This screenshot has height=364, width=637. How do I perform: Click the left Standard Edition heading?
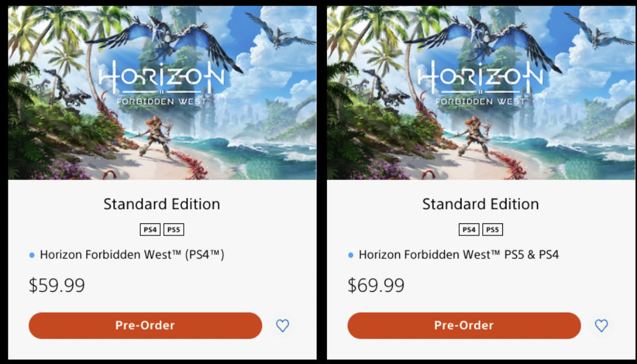(161, 204)
